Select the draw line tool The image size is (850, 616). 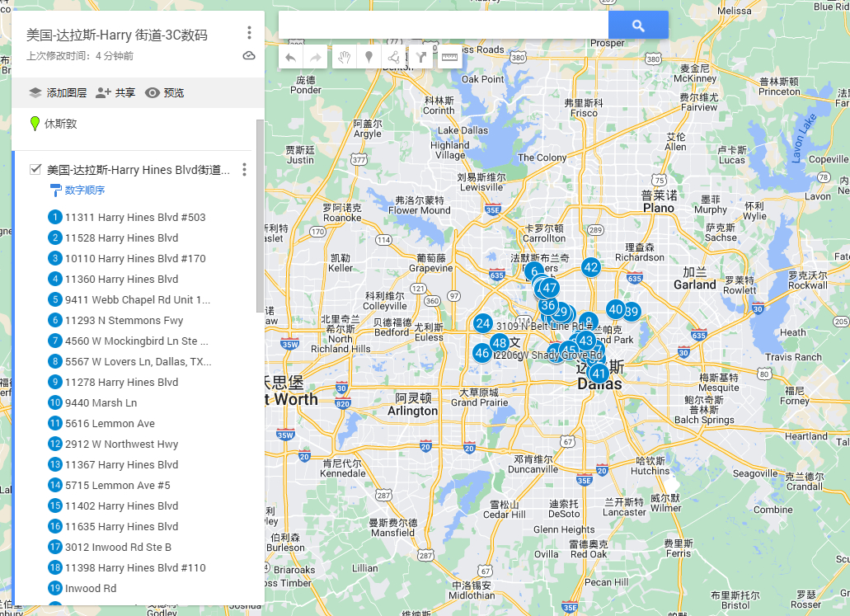click(394, 57)
